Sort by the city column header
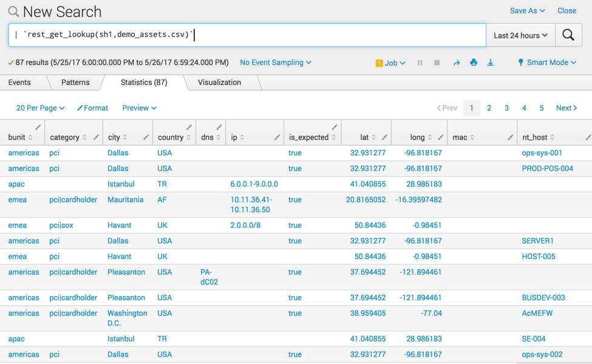 pyautogui.click(x=117, y=137)
